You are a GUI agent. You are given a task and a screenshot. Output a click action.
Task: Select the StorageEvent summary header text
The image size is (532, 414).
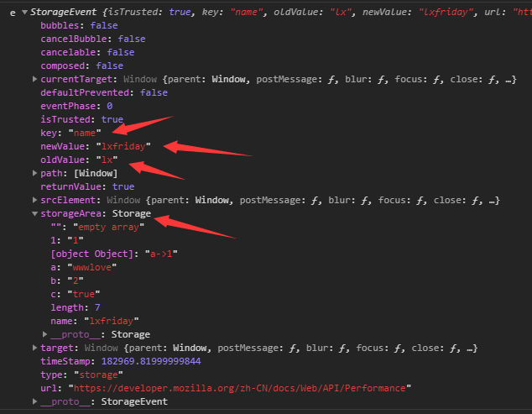coord(281,13)
